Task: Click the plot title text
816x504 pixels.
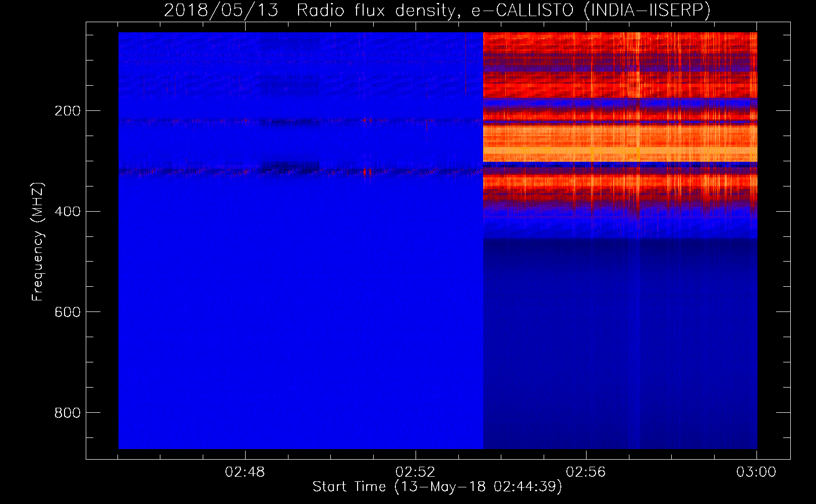Action: tap(437, 11)
